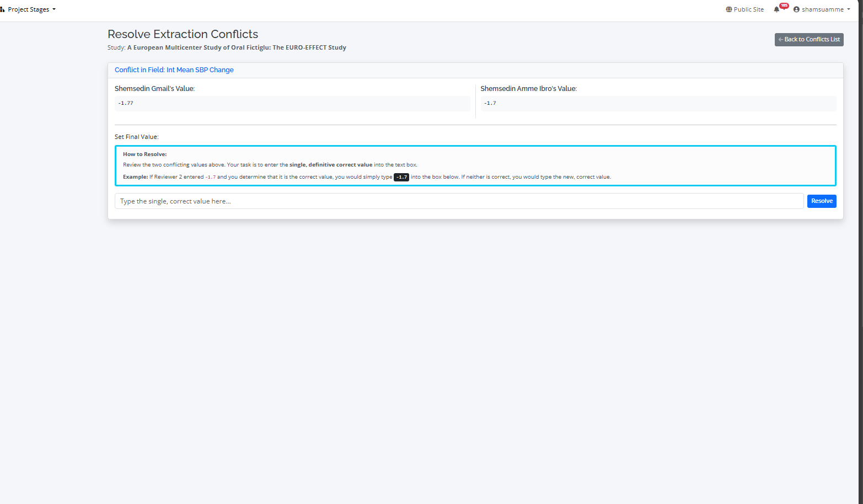Open the Project Stages menu label

click(28, 9)
